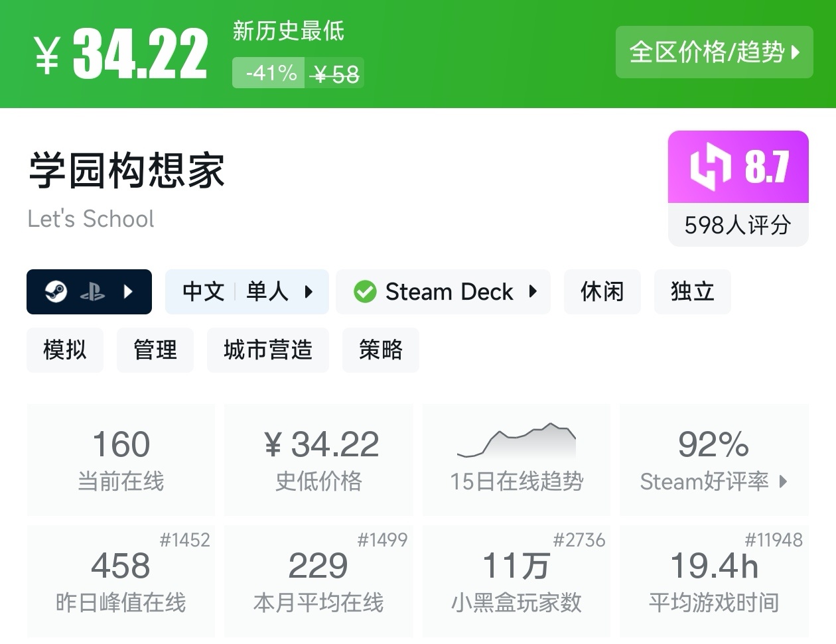The image size is (836, 644).
Task: Click the -41% discount badge
Action: click(269, 73)
